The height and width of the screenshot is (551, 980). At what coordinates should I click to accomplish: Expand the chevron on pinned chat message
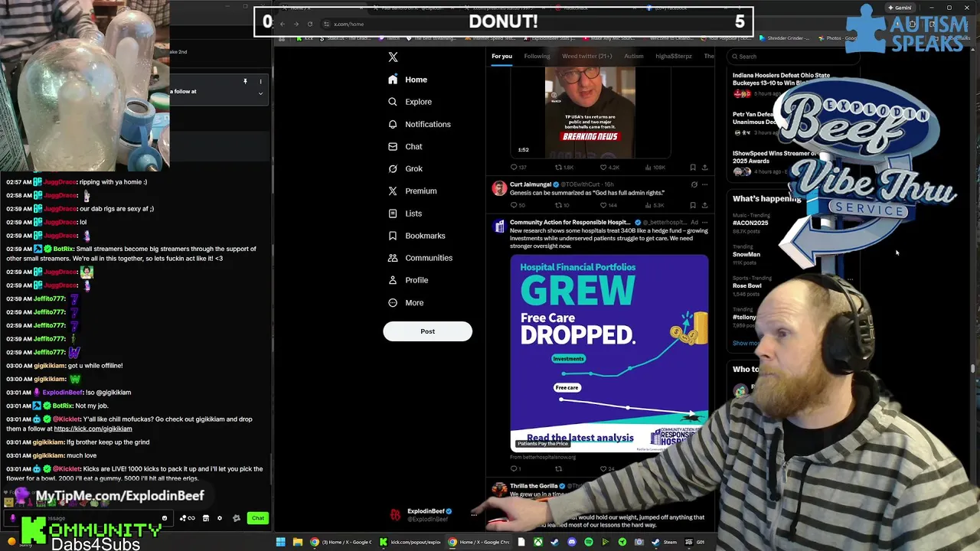tap(260, 93)
